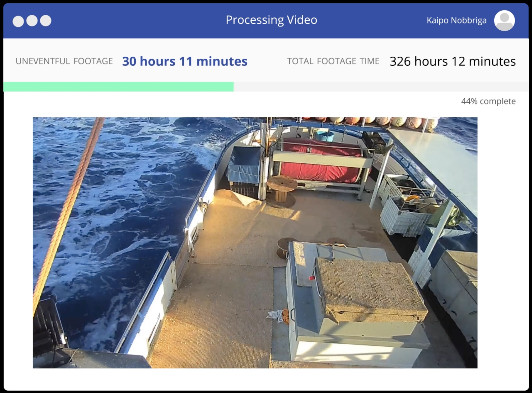Click the "UNEVENTFUL FOOTAGE" label
This screenshot has width=532, height=393.
coord(64,61)
